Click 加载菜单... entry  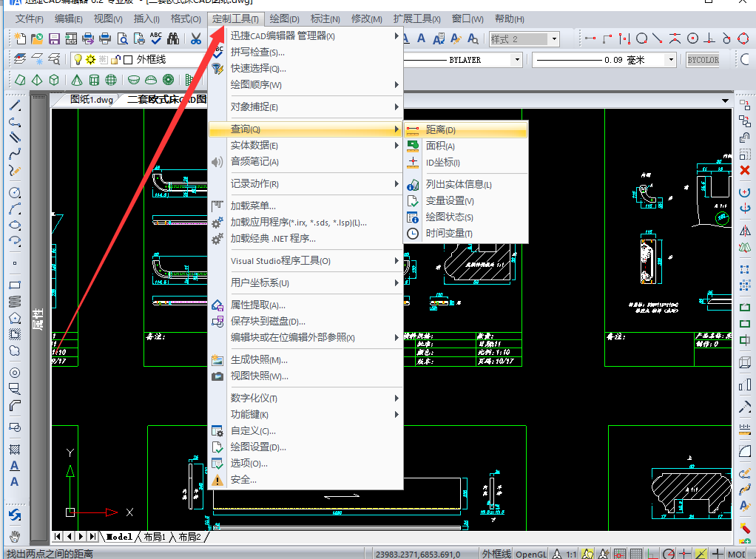[x=306, y=206]
